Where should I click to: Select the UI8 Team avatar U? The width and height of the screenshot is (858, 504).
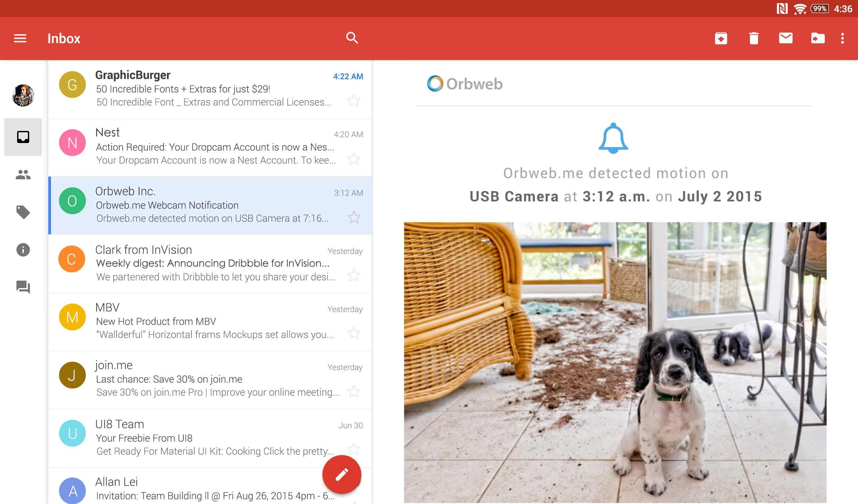pos(72,434)
